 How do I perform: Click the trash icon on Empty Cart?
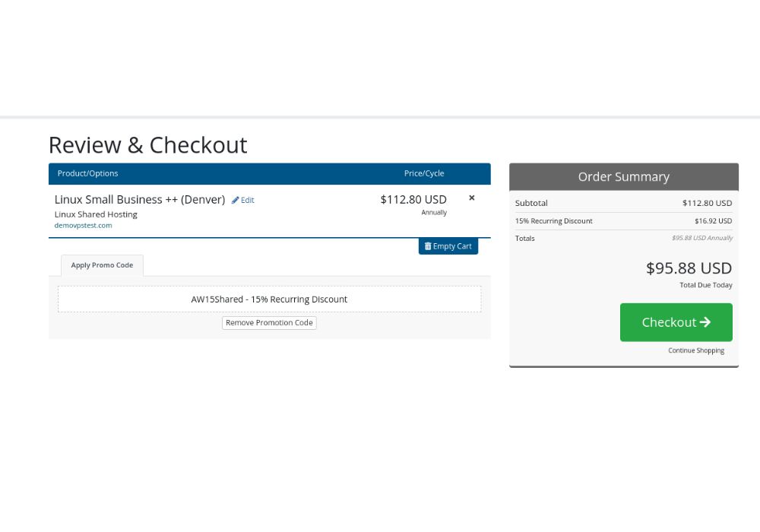pyautogui.click(x=428, y=246)
